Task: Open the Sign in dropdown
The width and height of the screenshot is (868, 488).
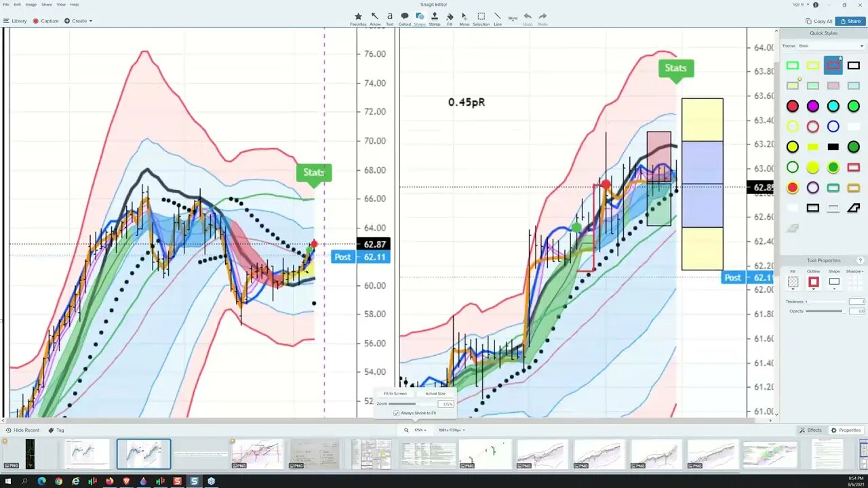Action: point(800,4)
